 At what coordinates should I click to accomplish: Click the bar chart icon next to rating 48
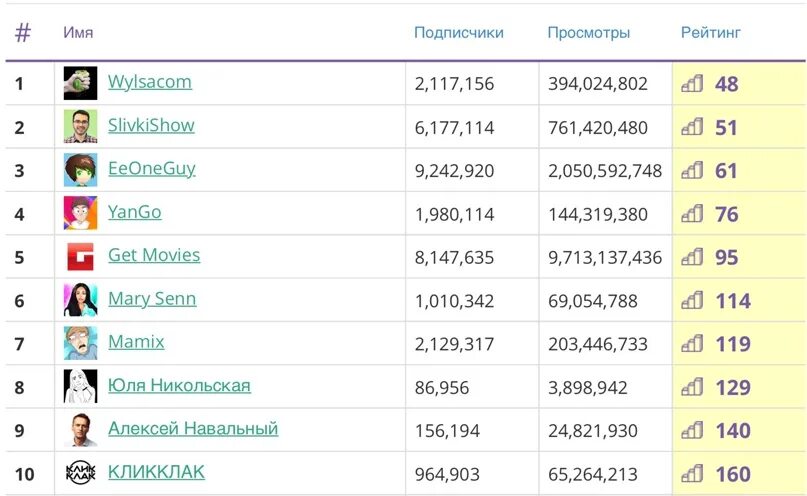tap(692, 83)
